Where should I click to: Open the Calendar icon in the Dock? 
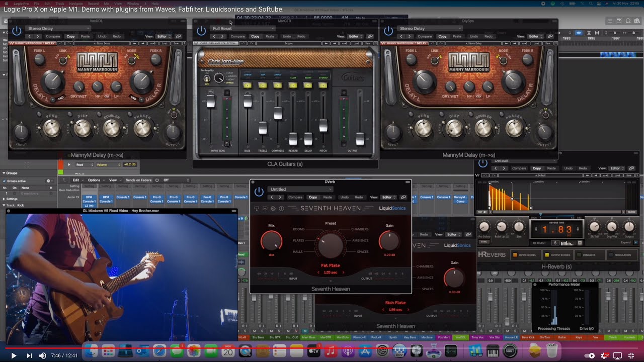pyautogui.click(x=228, y=350)
